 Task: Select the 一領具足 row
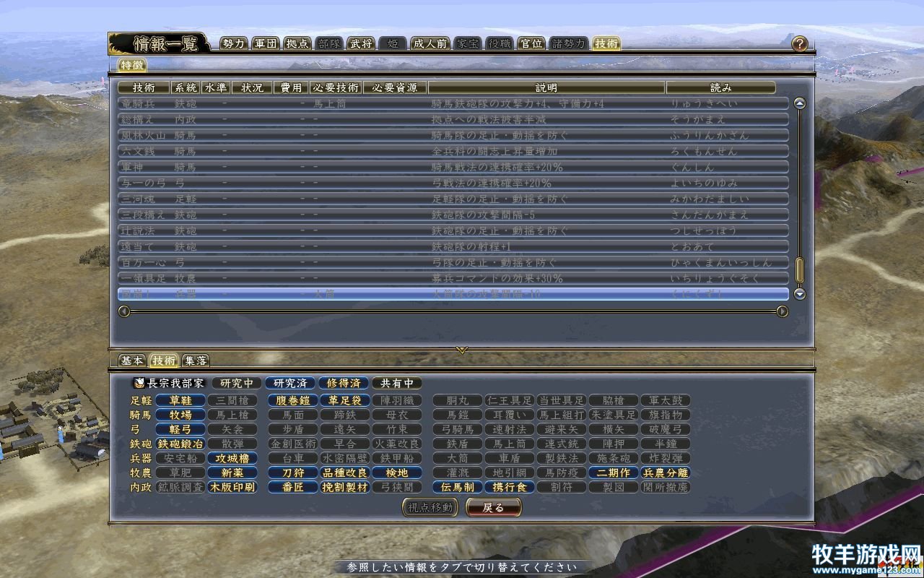pyautogui.click(x=453, y=278)
